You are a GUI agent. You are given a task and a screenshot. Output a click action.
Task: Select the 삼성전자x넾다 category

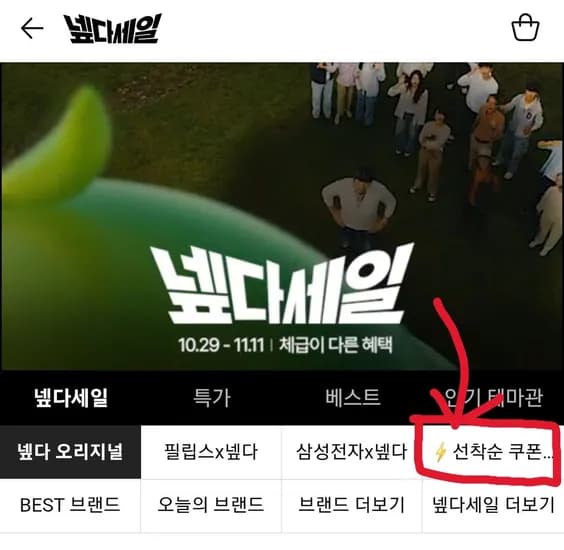click(x=352, y=452)
